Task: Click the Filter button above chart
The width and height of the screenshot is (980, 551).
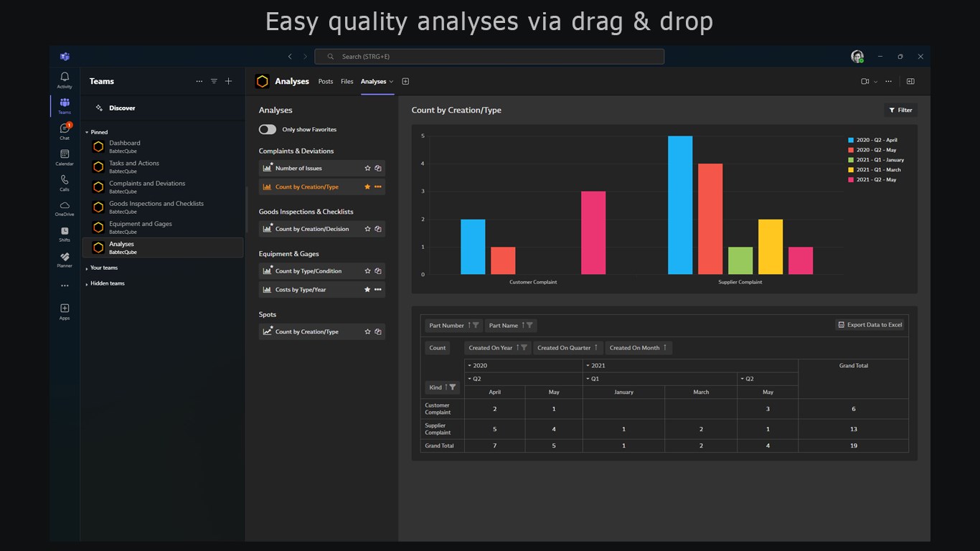Action: 900,110
